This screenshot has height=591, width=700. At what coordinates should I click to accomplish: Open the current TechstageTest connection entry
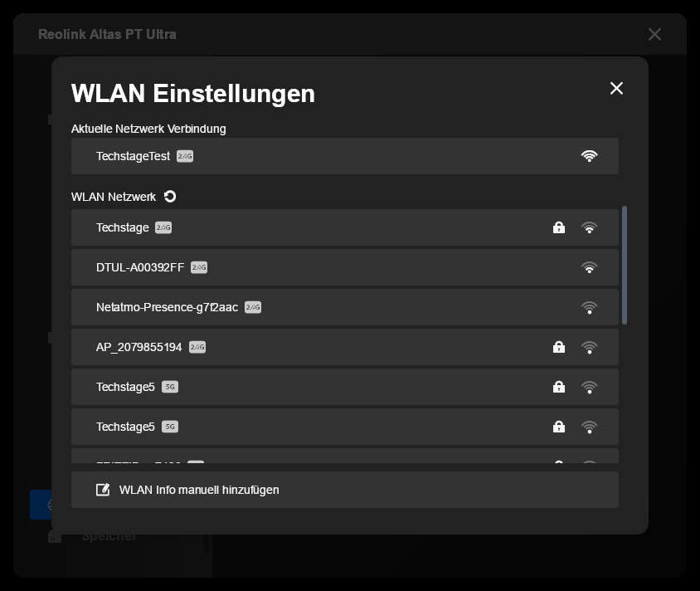point(345,156)
